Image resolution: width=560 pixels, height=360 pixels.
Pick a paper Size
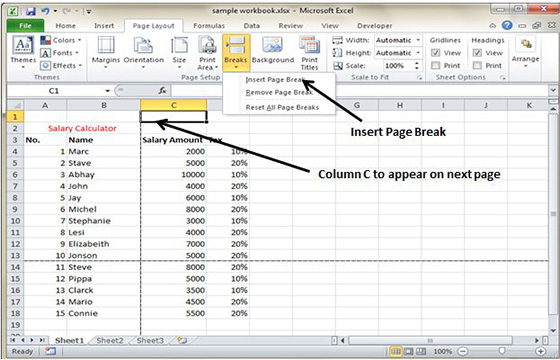[179, 52]
